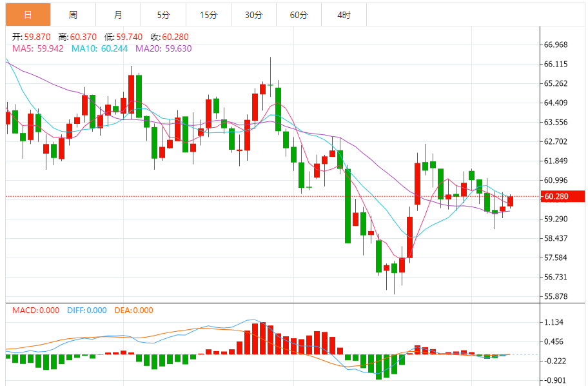
Task: Click the 58.437 price axis label
Action: [556, 238]
